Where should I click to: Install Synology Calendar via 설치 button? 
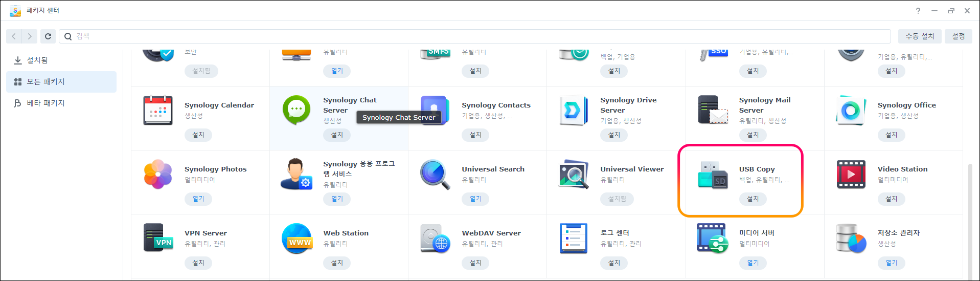(198, 135)
